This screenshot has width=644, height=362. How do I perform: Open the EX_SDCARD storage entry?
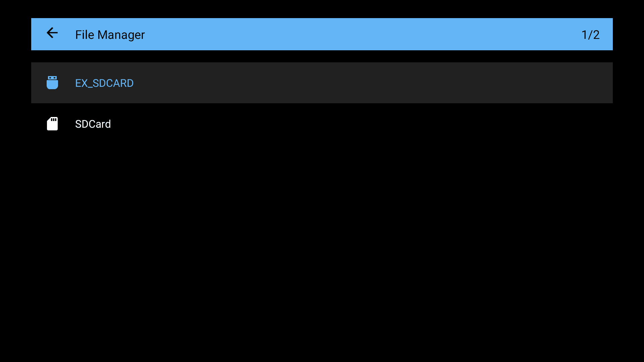click(322, 83)
